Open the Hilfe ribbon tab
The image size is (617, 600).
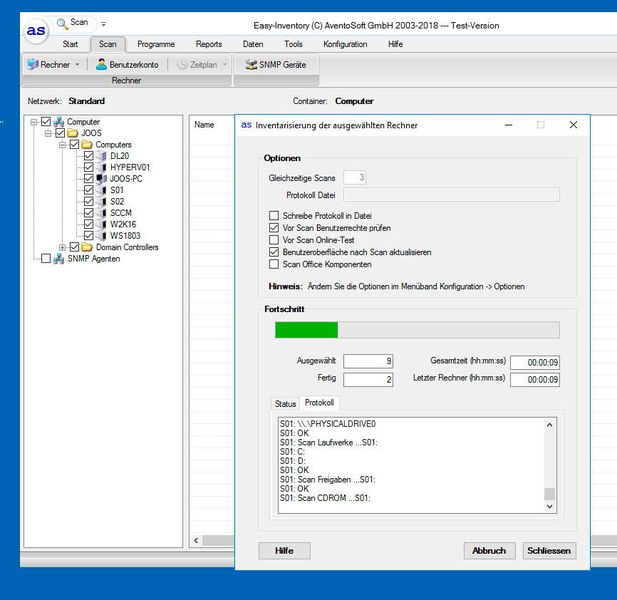395,44
